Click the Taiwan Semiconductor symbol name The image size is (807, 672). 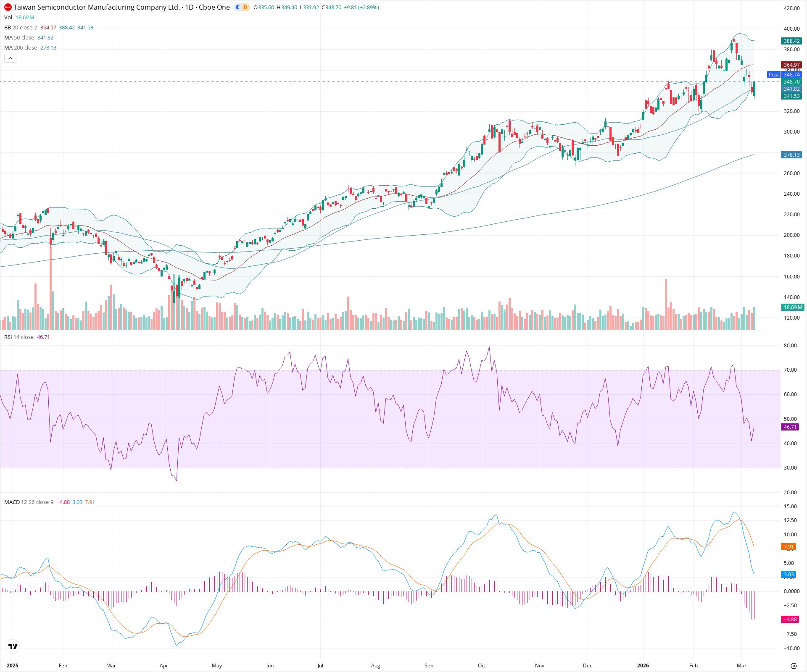click(x=97, y=7)
